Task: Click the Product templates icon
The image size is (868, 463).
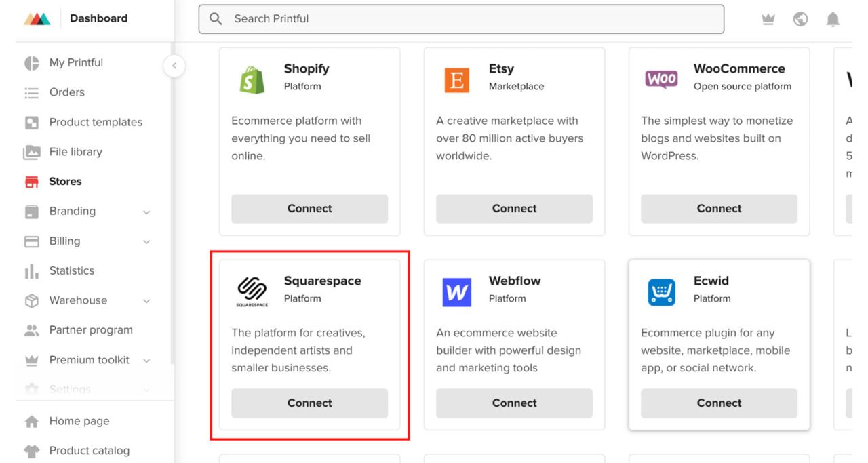Action: click(32, 123)
